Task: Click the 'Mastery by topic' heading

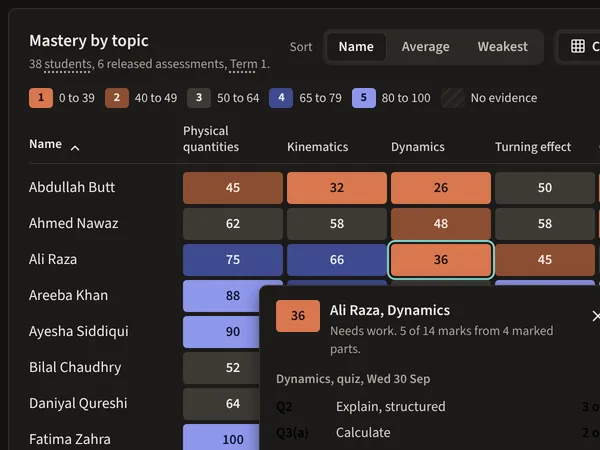Action: tap(89, 41)
